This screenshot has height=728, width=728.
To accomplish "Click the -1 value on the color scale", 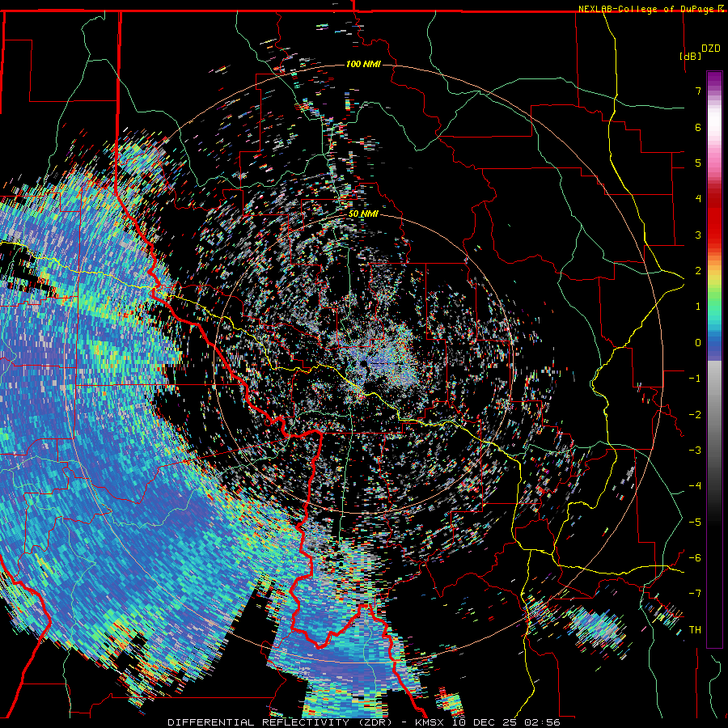I will [x=695, y=379].
